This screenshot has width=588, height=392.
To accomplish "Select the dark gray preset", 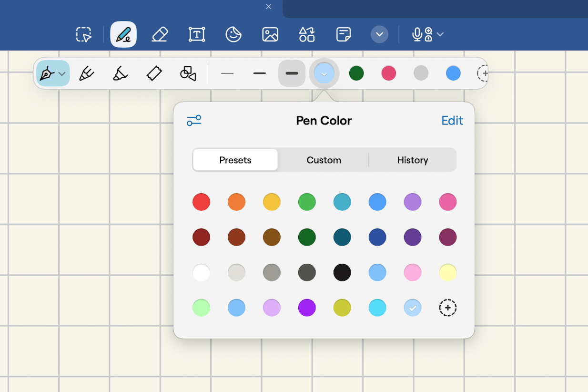I will pos(307,272).
